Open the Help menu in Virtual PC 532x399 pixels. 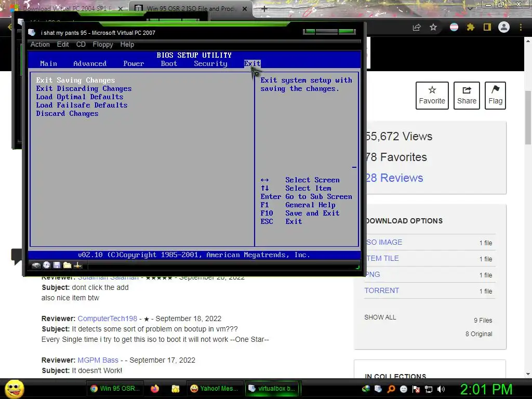click(127, 45)
